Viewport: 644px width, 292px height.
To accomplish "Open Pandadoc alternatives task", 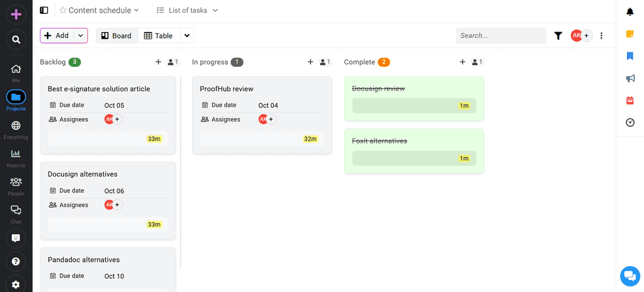I will [84, 260].
